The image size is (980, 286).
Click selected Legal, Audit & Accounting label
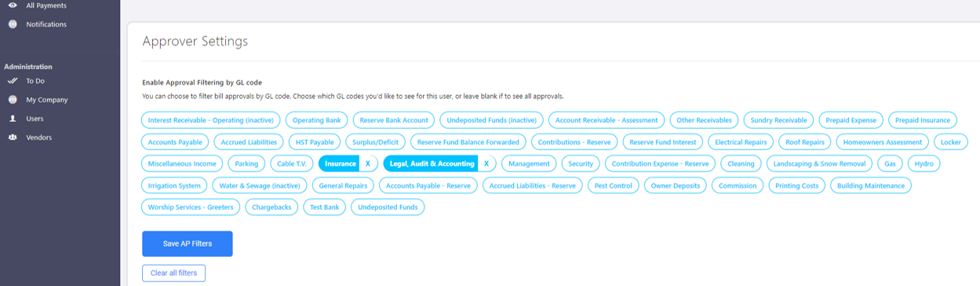[432, 163]
